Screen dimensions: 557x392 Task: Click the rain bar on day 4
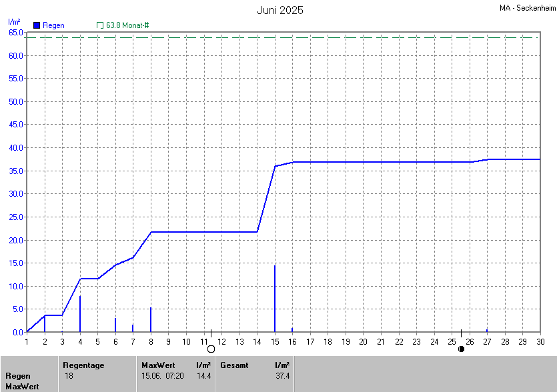pyautogui.click(x=80, y=313)
